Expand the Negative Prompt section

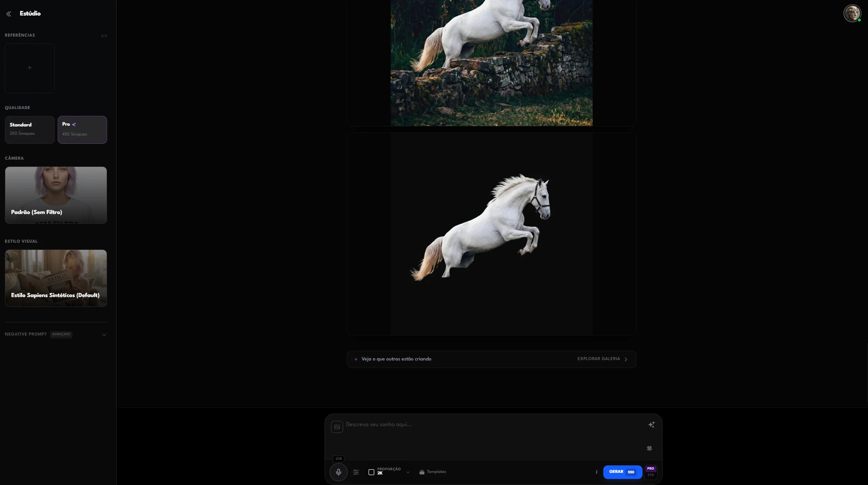click(56, 334)
